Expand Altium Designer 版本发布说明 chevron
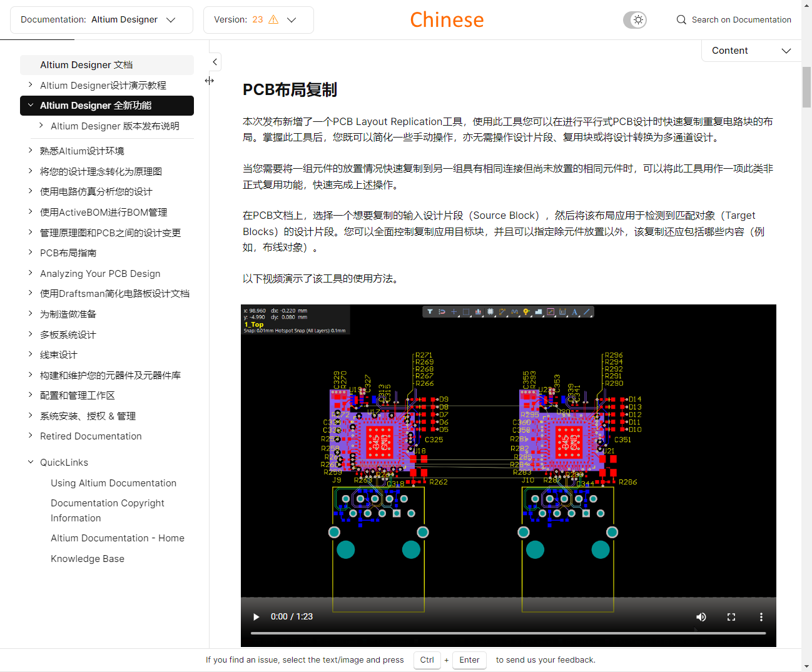Screen dimensions: 812x672 point(41,126)
